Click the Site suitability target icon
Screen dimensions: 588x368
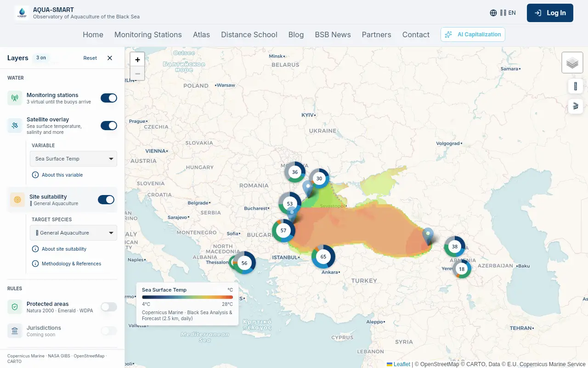pos(17,200)
